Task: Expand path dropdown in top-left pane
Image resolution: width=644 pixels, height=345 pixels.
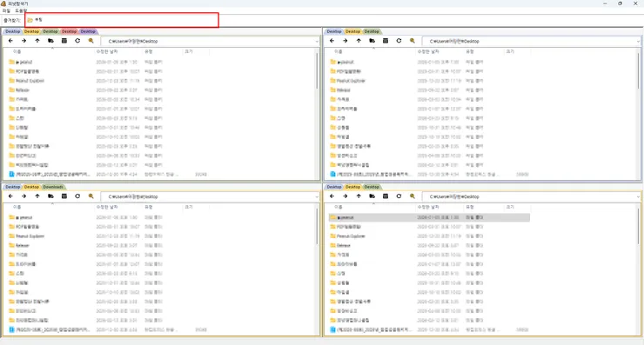Action: coord(316,42)
